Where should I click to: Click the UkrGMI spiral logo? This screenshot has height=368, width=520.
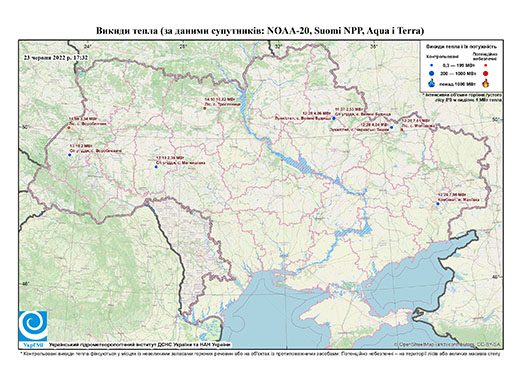(x=33, y=326)
